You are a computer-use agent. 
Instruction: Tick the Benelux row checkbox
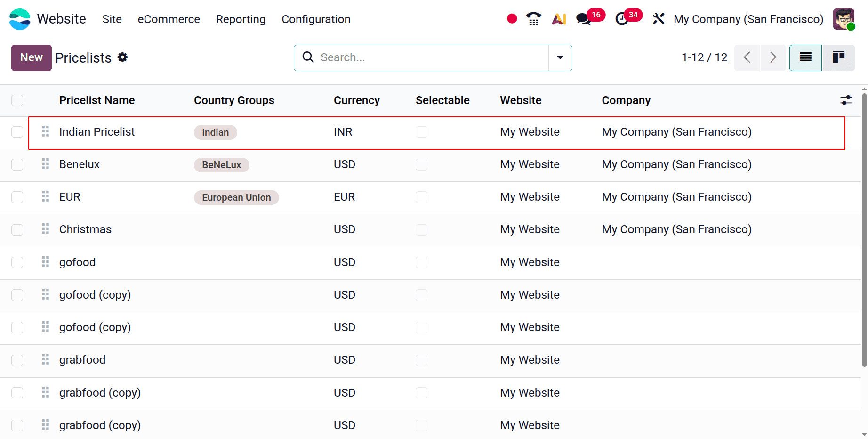coord(17,164)
